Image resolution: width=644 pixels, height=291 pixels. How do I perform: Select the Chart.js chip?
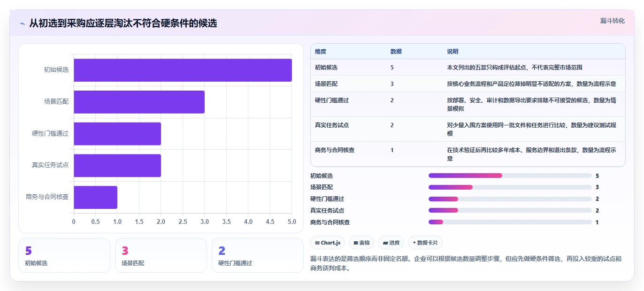click(328, 243)
